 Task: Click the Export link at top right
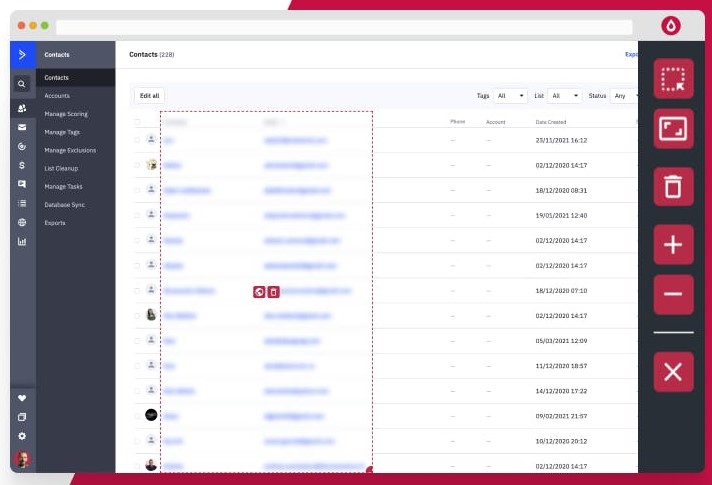point(631,54)
